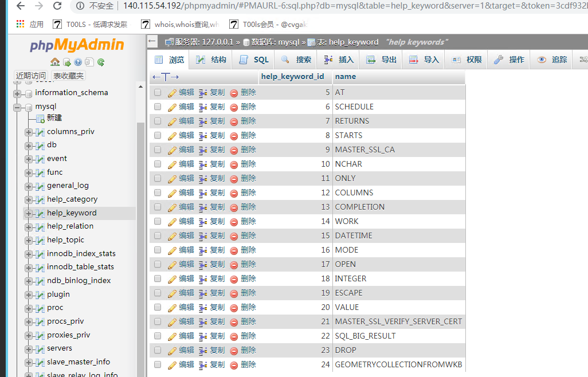
Task: Open the whois bookmark in bookmarks bar
Action: pyautogui.click(x=181, y=25)
